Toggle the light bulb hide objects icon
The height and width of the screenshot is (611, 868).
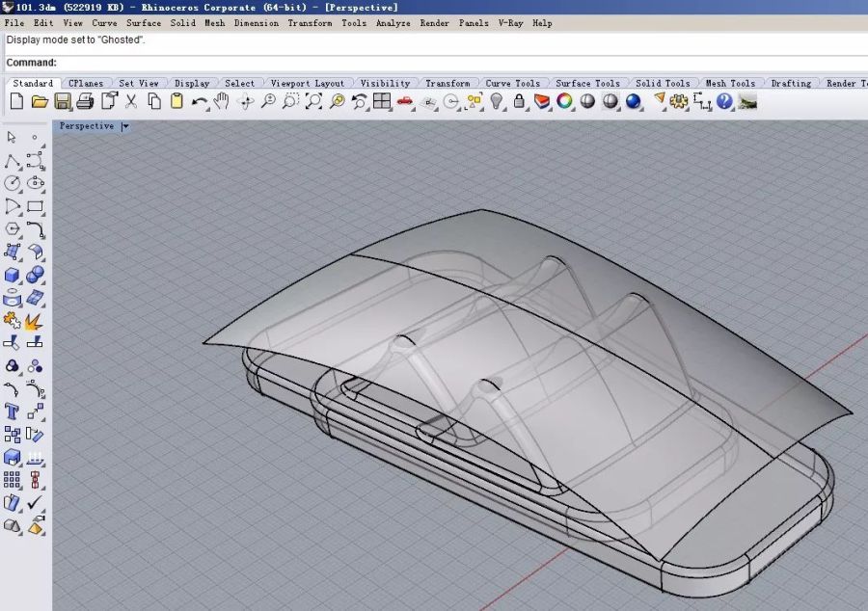point(497,101)
